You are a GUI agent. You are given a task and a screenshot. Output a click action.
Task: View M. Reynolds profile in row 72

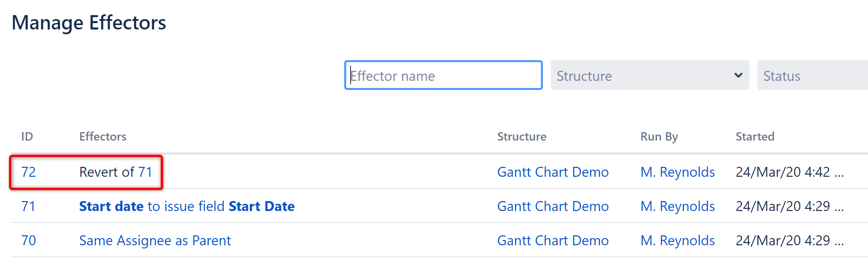coord(678,172)
